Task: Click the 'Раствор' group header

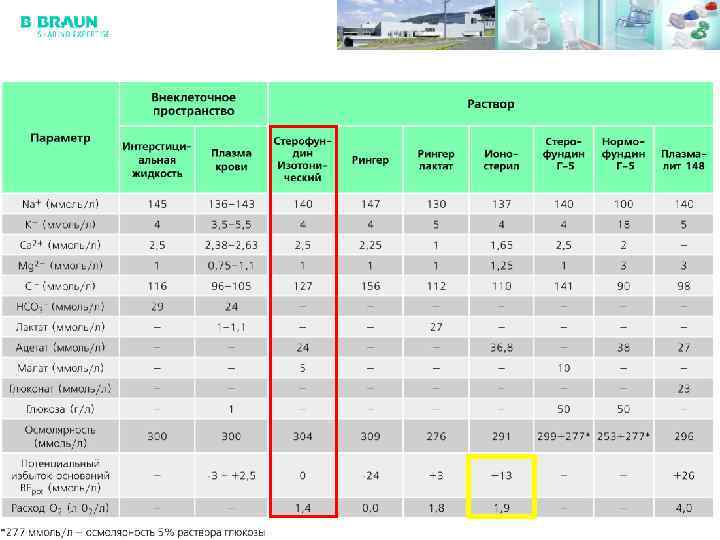Action: pos(491,104)
